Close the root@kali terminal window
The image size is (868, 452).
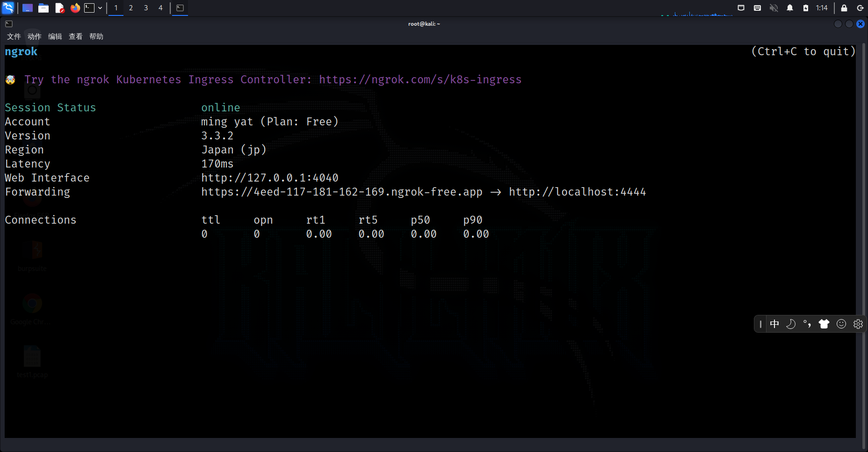pyautogui.click(x=861, y=24)
